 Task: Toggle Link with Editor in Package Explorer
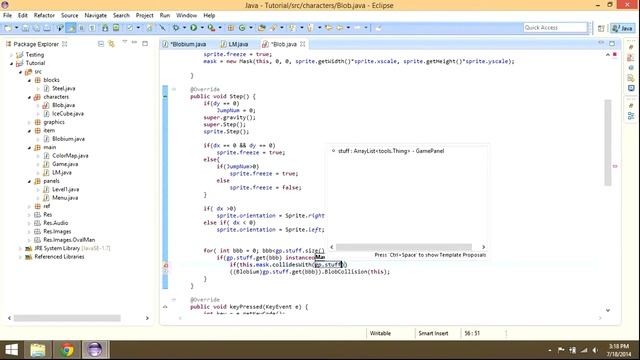pos(111,44)
